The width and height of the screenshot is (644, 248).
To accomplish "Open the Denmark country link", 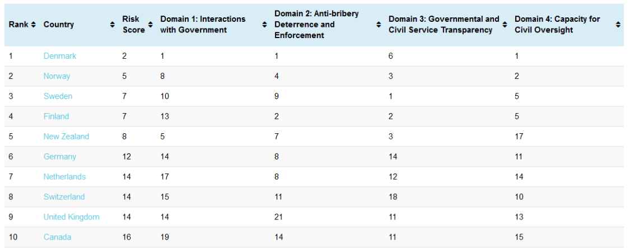I will 60,56.
